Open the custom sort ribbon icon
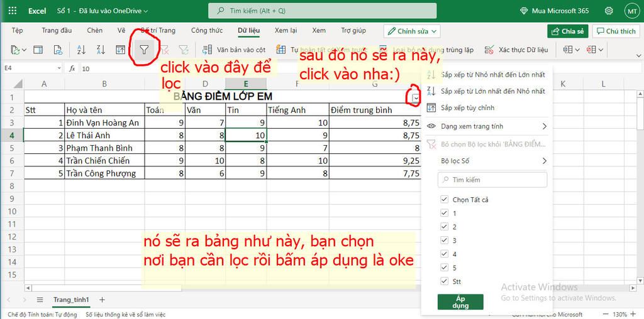 pos(120,50)
